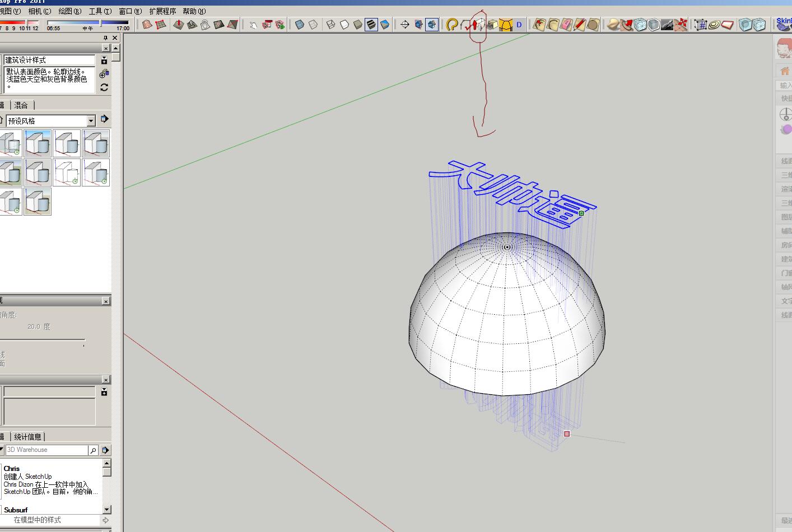Click Update Style With Changes icon
The image size is (792, 532).
(104, 87)
